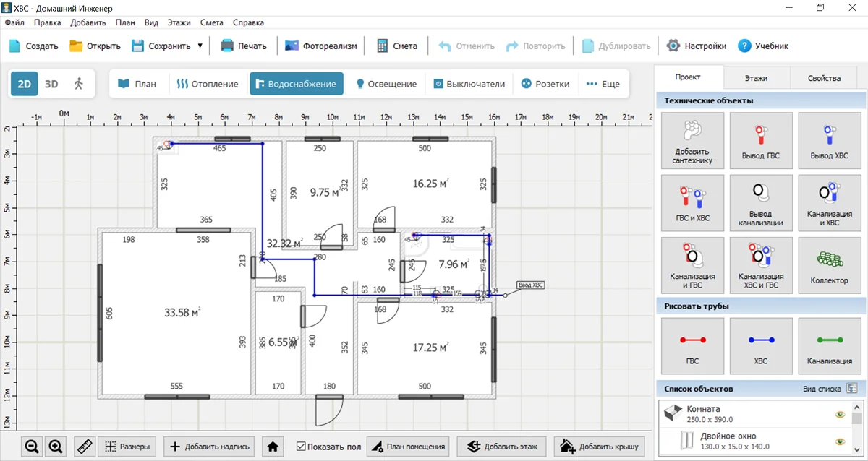Switch to walk-through view mode
The height and width of the screenshot is (461, 868).
(x=78, y=84)
